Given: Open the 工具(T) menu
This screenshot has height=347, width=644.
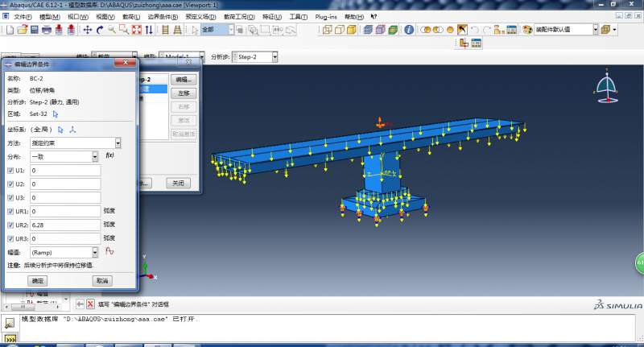Looking at the screenshot, I should click(298, 17).
